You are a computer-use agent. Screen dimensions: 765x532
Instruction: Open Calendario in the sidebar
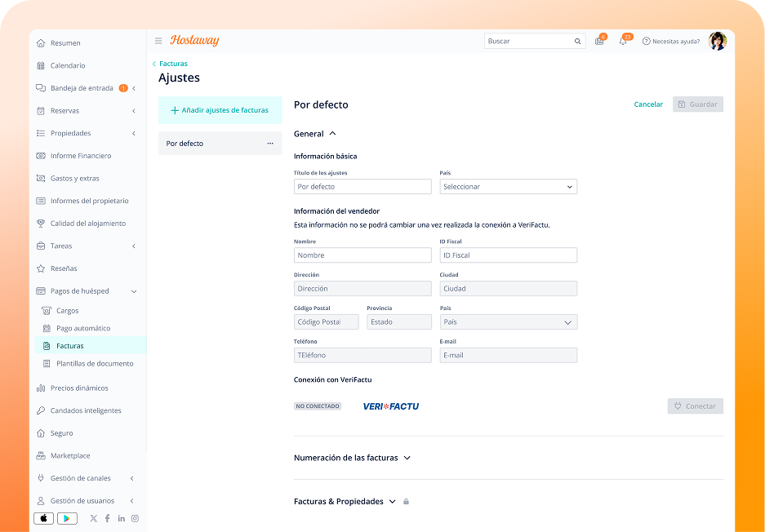68,65
